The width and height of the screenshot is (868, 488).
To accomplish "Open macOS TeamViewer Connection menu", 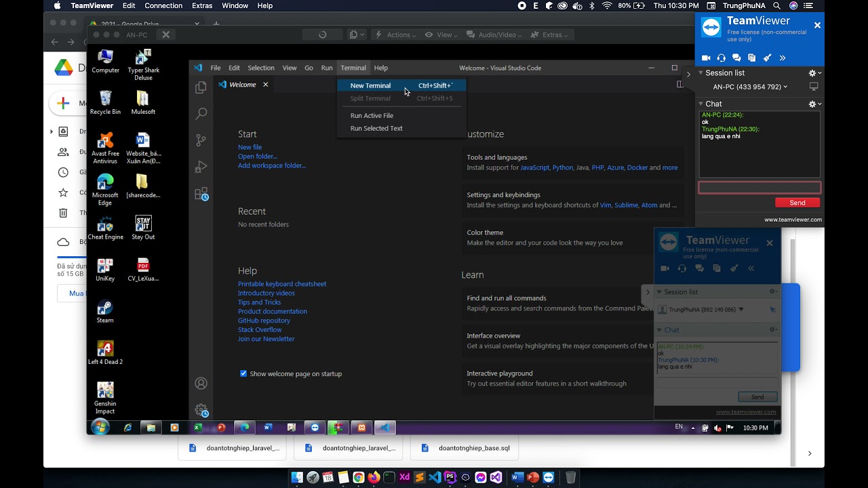I will point(163,5).
